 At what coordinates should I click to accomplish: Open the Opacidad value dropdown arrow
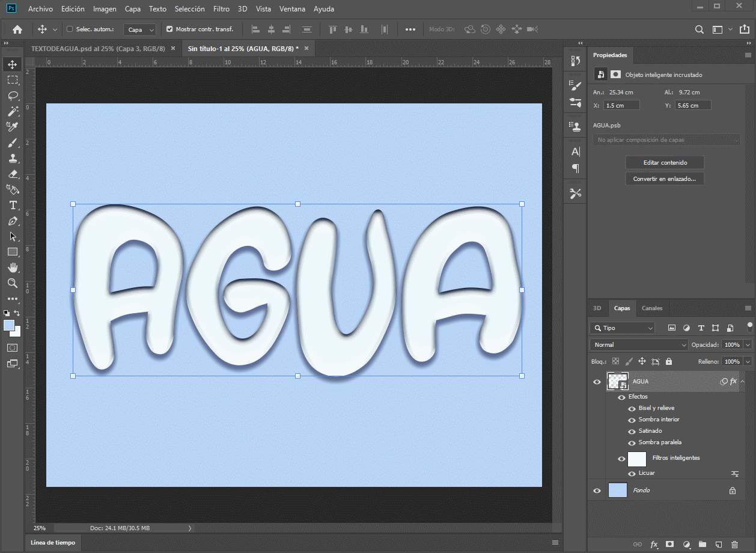pos(748,345)
